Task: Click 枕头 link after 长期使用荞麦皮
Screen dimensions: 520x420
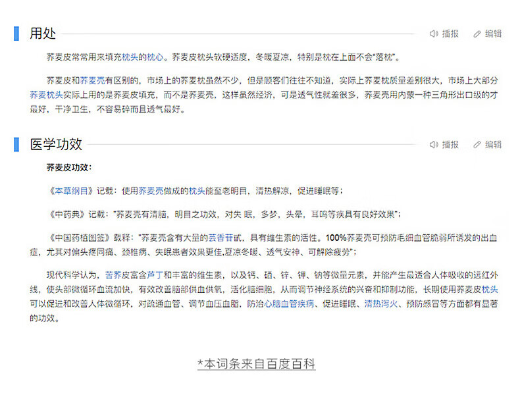Action: pos(490,290)
